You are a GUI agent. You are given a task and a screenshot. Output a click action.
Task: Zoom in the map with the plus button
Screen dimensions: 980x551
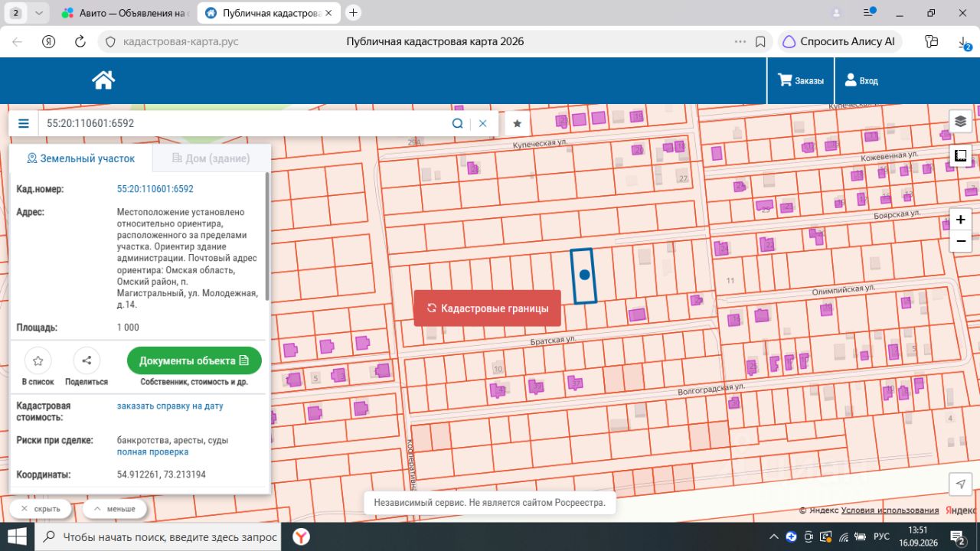pos(960,220)
